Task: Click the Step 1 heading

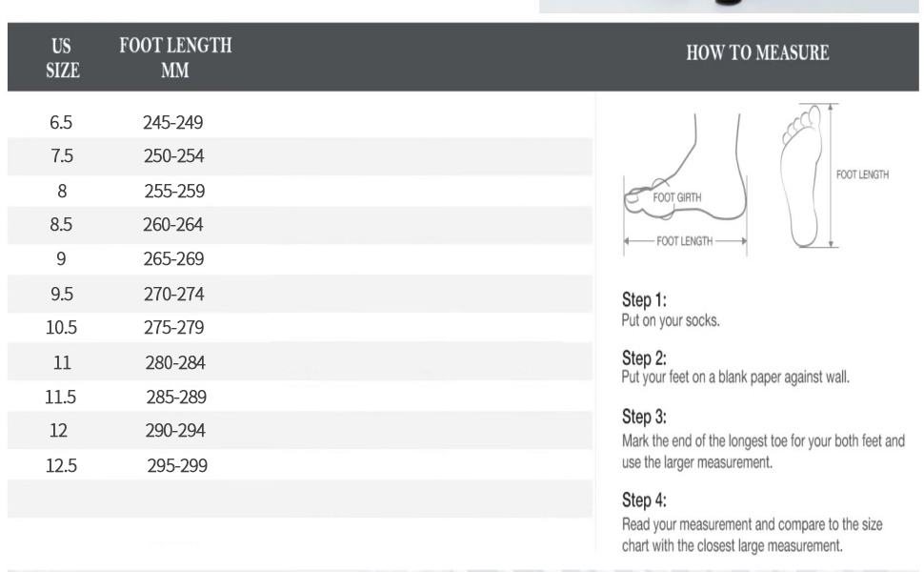Action: (x=644, y=299)
